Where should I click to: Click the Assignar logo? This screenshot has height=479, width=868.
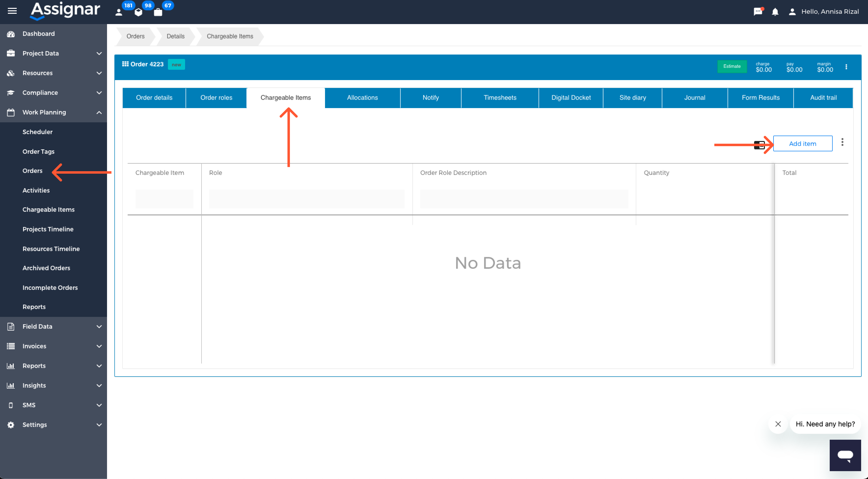point(65,10)
